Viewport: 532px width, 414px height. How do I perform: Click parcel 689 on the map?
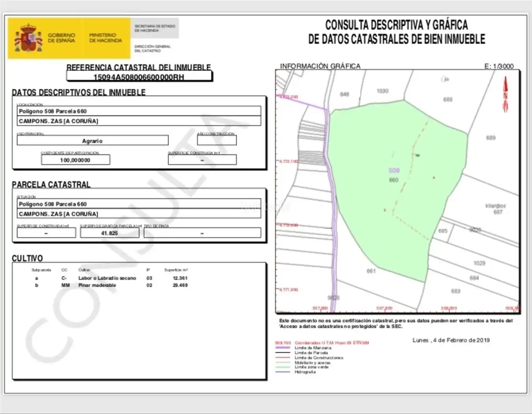pyautogui.click(x=491, y=138)
